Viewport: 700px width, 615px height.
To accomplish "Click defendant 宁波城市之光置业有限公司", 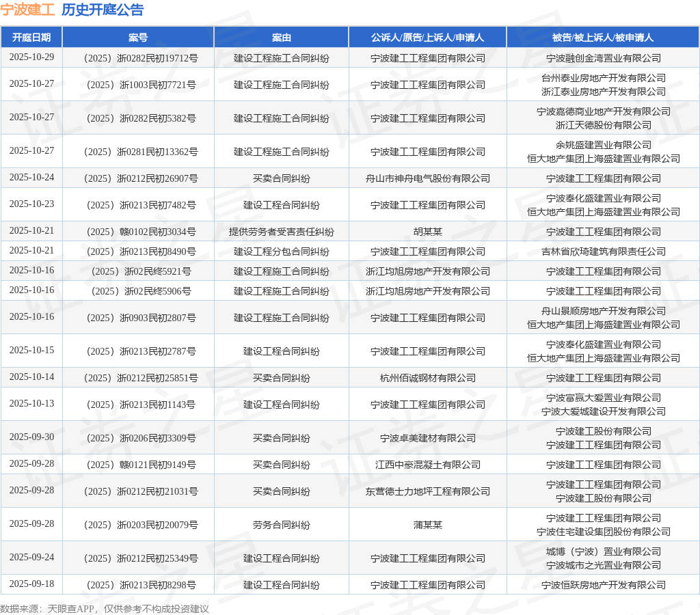I will tap(603, 565).
